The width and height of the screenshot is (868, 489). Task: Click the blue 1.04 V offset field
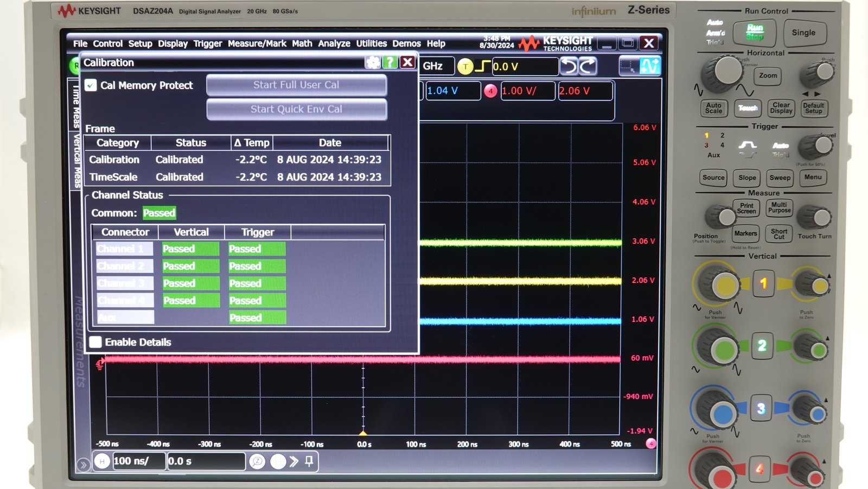(x=452, y=91)
